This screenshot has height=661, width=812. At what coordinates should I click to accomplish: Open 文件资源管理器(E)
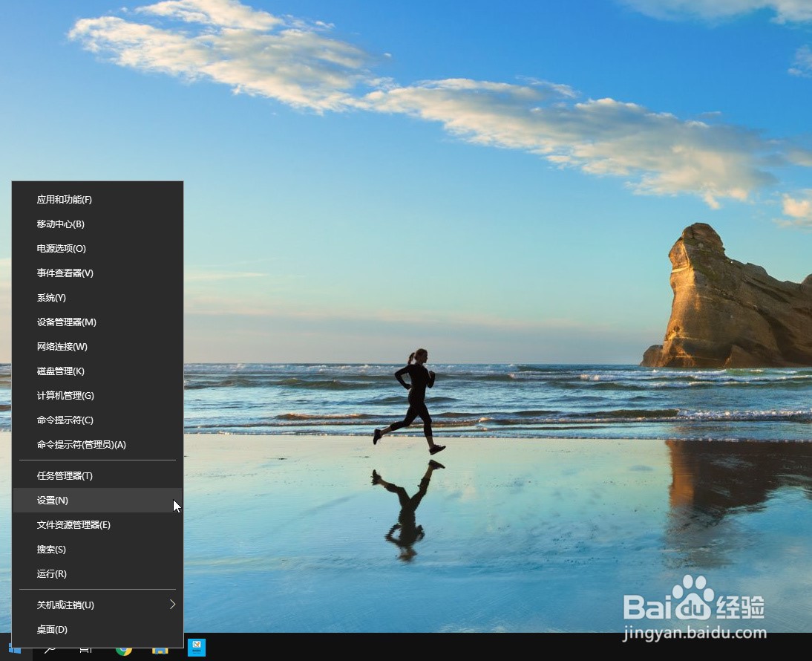(97, 525)
